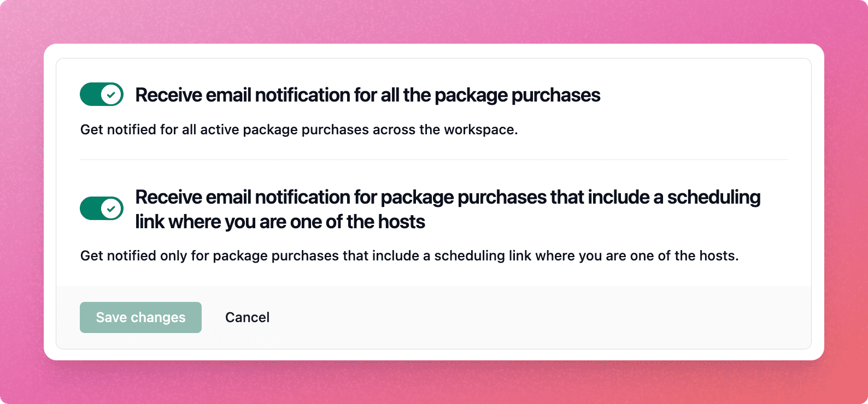Cancel the notification settings changes

(x=247, y=317)
